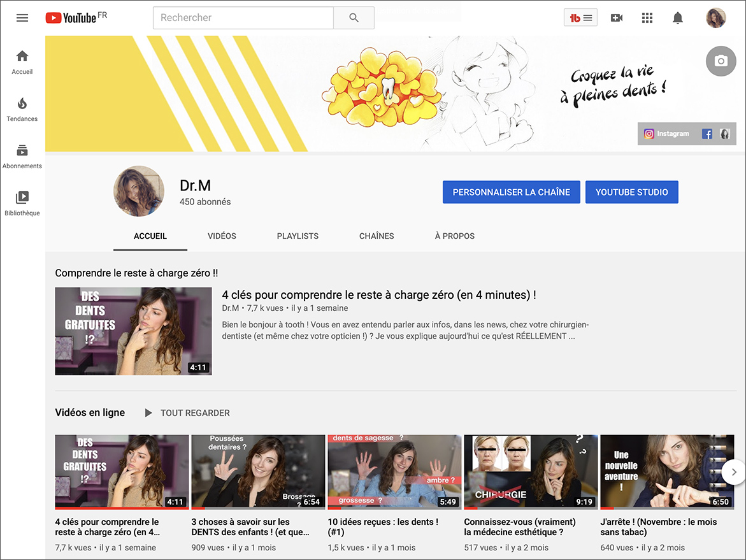Open the PLAYLISTS tab
Image resolution: width=746 pixels, height=560 pixels.
298,236
